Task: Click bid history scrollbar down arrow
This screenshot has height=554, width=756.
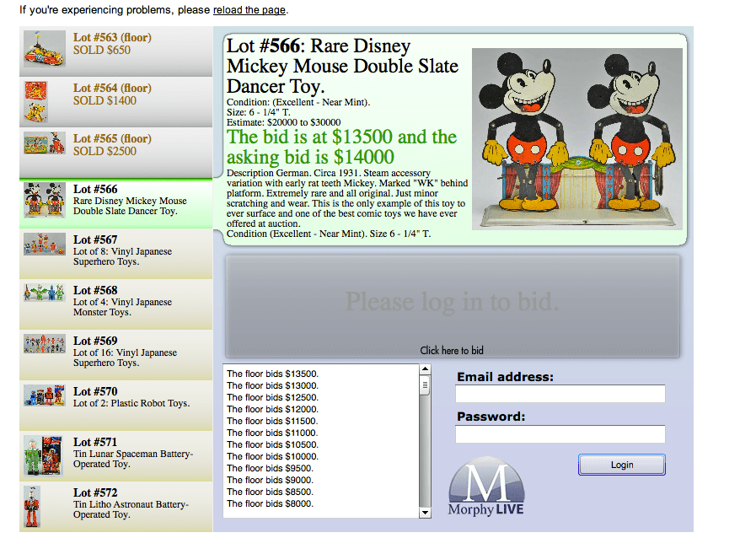Action: click(x=425, y=513)
